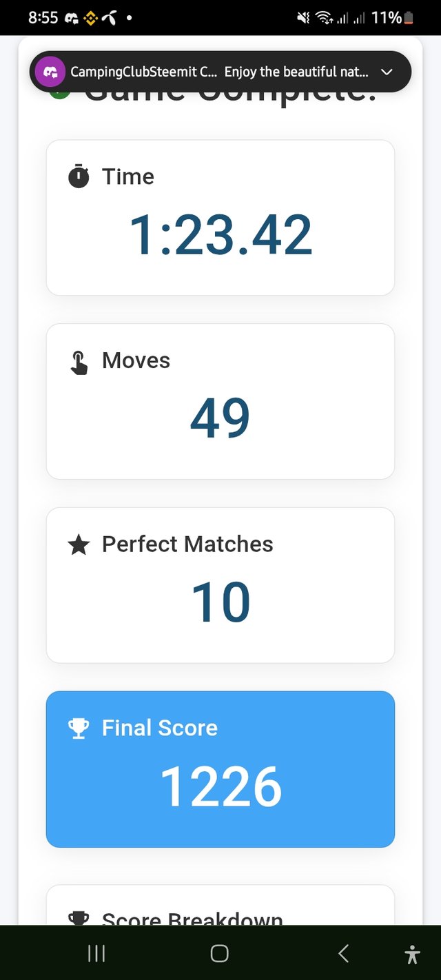This screenshot has height=980, width=441.
Task: Tap the star icon beside Perfect Matches
Action: point(79,546)
